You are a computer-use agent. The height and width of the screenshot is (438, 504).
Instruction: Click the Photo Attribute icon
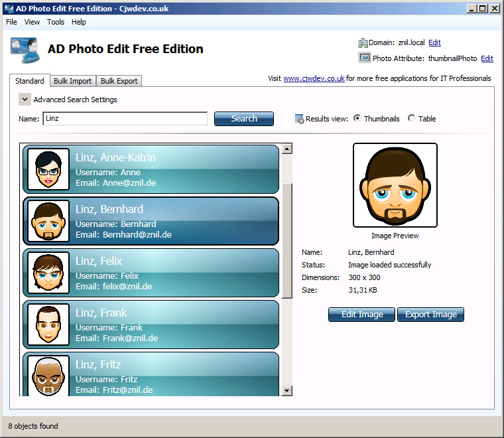click(x=364, y=58)
